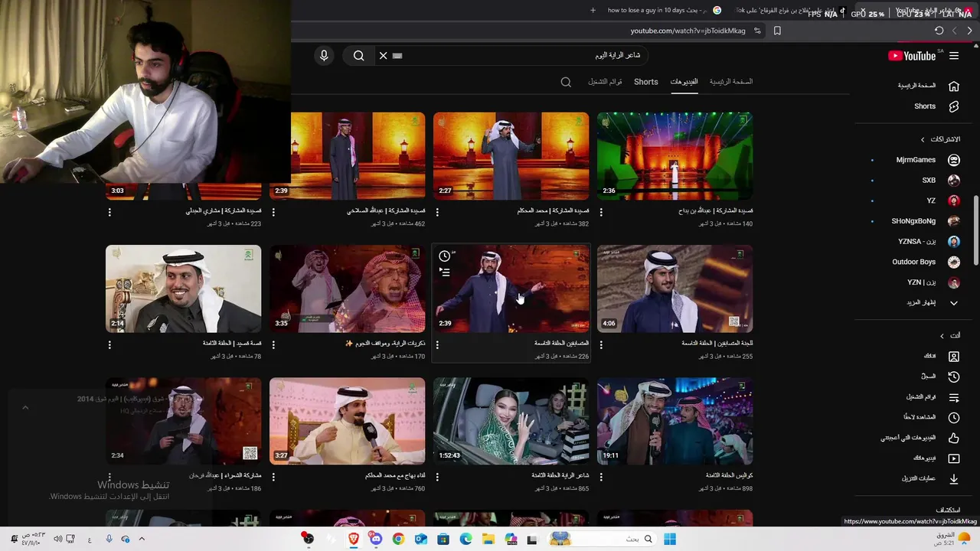This screenshot has width=980, height=551.
Task: Open Discord from the taskbar
Action: coord(375,539)
